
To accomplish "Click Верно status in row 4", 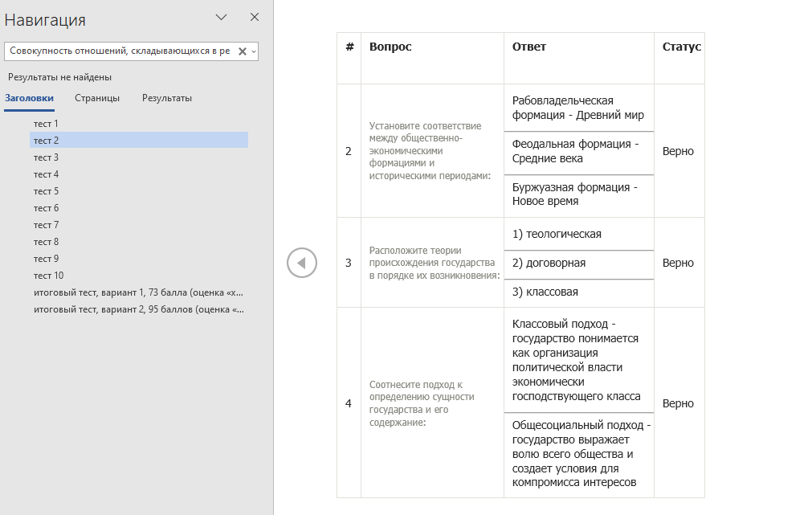I will click(678, 403).
